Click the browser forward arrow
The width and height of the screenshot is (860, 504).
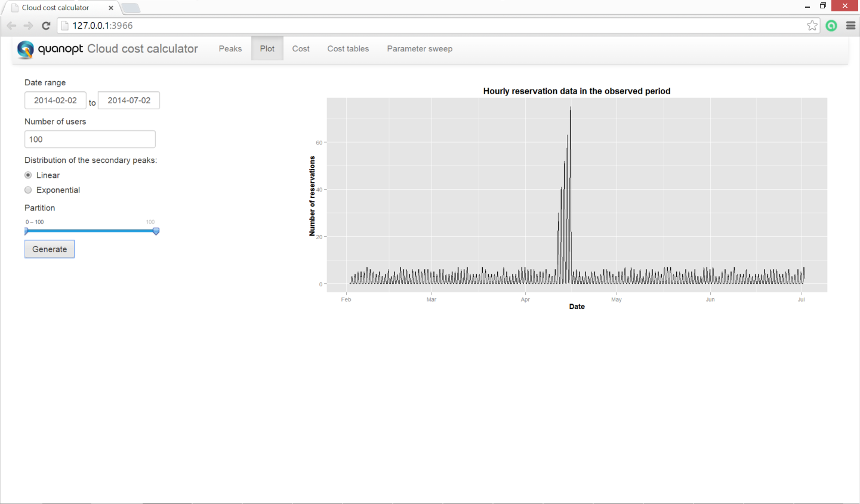pyautogui.click(x=28, y=26)
